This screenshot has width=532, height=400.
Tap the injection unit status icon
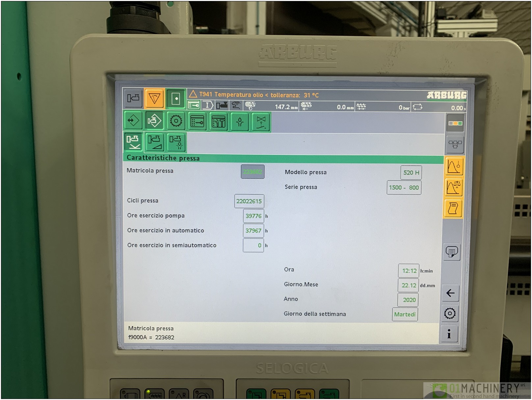(222, 105)
